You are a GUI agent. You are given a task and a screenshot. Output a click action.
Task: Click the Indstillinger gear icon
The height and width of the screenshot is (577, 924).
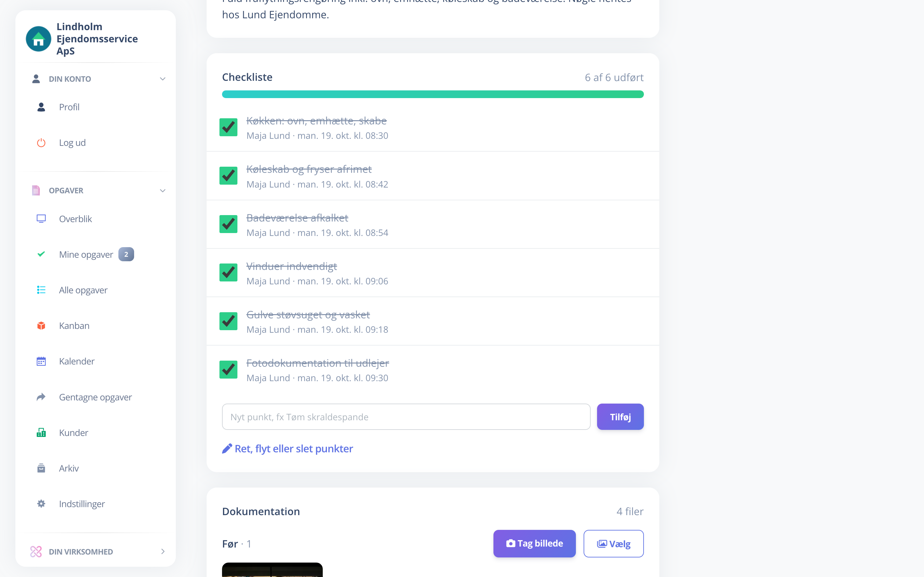[x=41, y=503]
